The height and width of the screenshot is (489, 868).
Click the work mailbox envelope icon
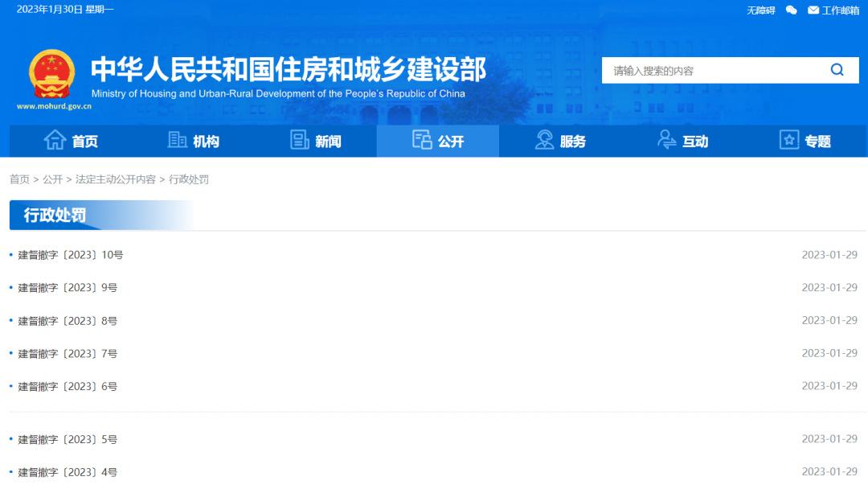coord(813,10)
